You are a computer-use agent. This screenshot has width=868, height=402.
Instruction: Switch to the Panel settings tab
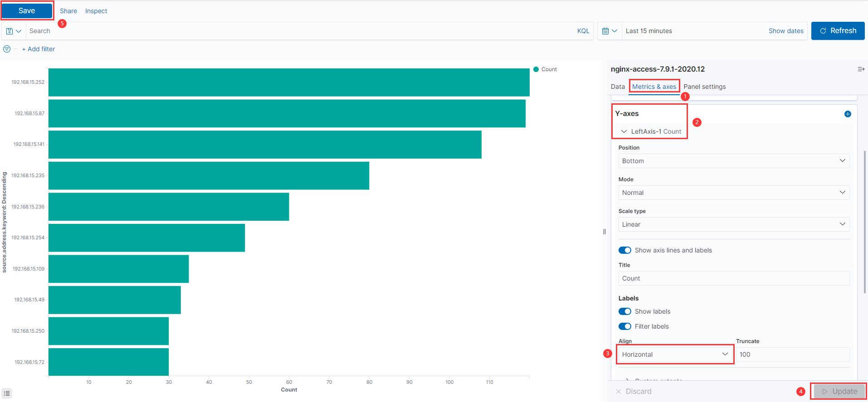(705, 87)
